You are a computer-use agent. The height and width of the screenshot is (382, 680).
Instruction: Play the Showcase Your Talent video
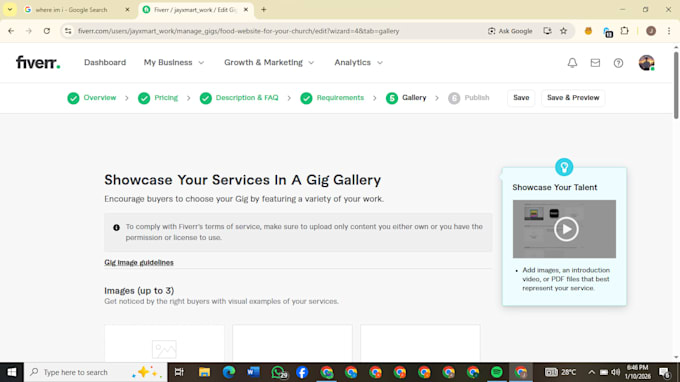(x=566, y=229)
